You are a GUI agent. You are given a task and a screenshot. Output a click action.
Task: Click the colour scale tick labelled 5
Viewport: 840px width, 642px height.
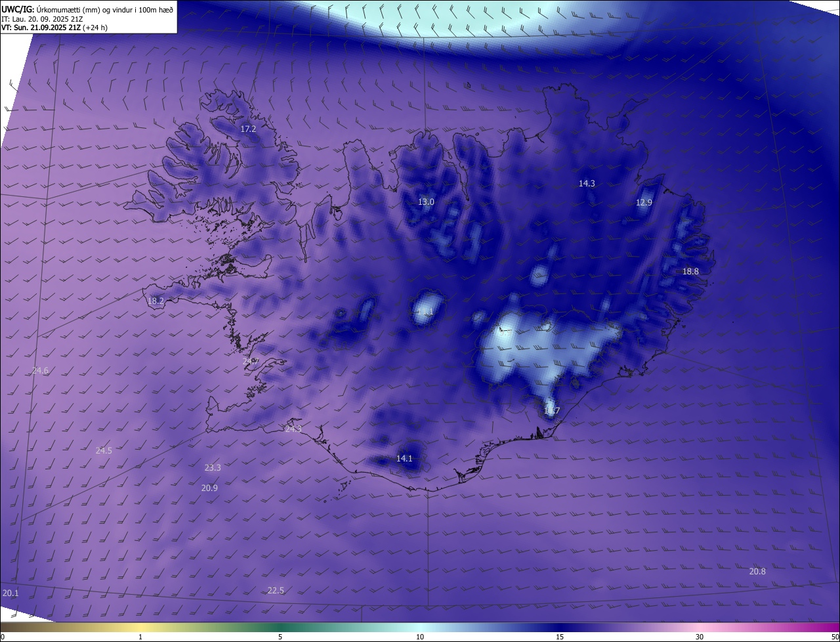280,637
